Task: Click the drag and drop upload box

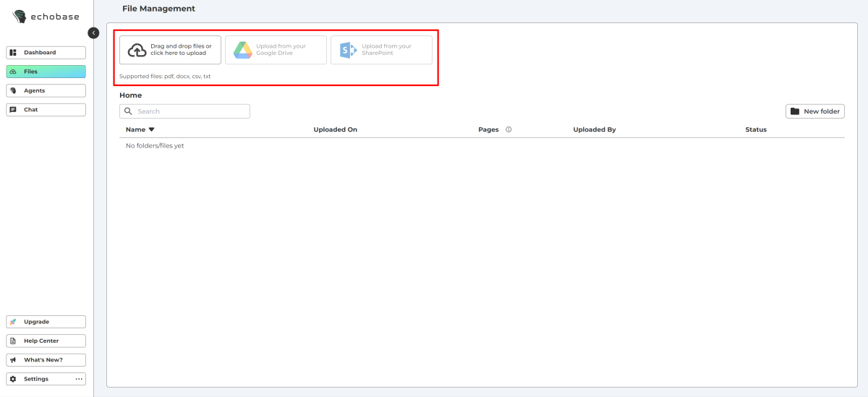Action: (x=171, y=50)
